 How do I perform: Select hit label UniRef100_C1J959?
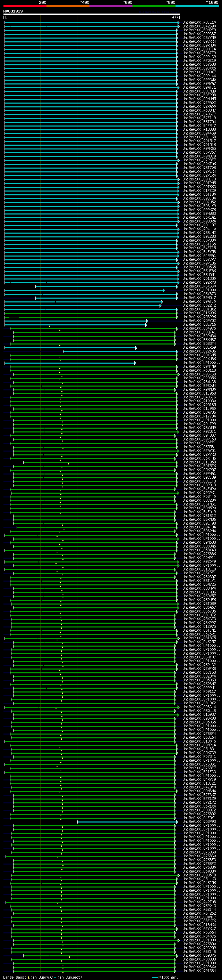199,462
